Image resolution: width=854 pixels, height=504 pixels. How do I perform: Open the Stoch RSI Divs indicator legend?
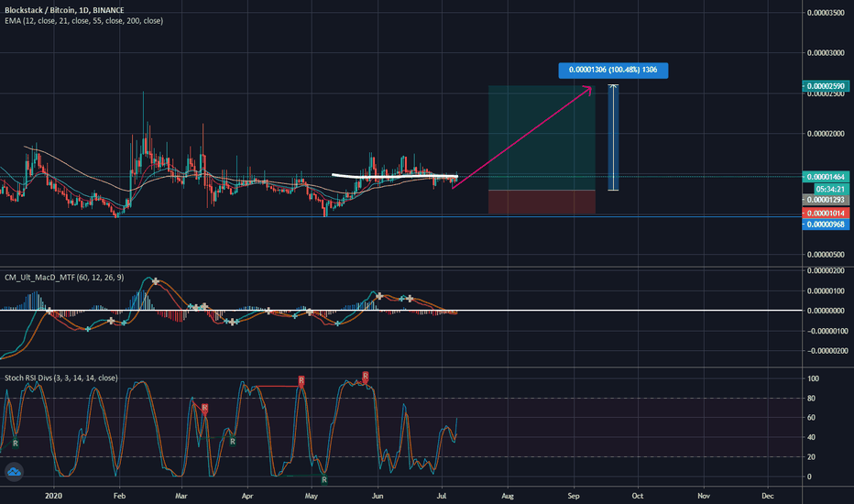[61, 378]
